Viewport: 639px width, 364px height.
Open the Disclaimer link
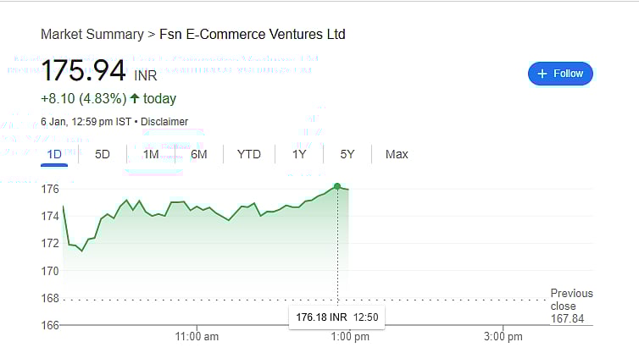(x=164, y=122)
